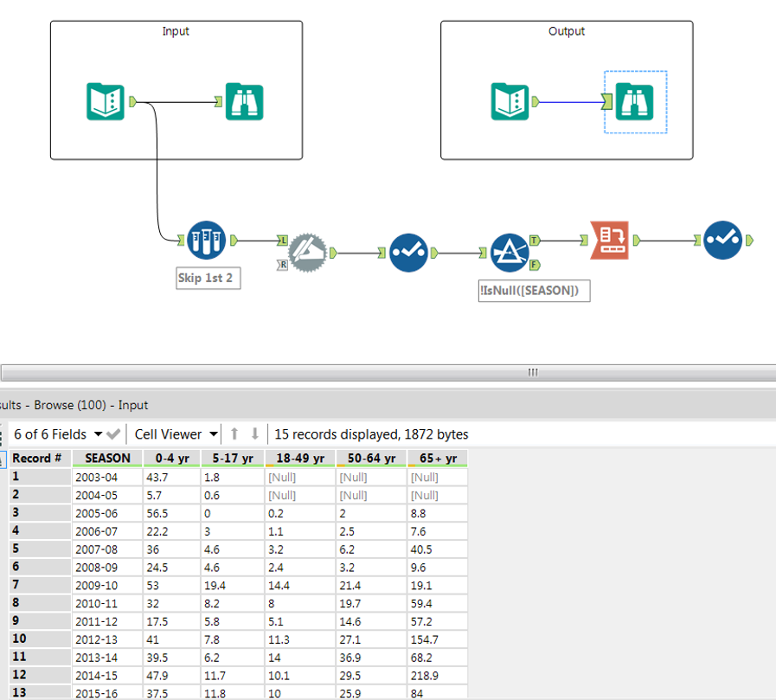The height and width of the screenshot is (700, 776).
Task: Click the 0-4 yr column header
Action: pos(172,459)
